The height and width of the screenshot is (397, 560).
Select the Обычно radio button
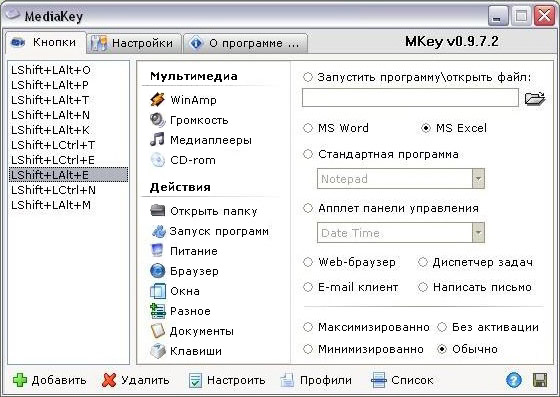[x=442, y=349]
